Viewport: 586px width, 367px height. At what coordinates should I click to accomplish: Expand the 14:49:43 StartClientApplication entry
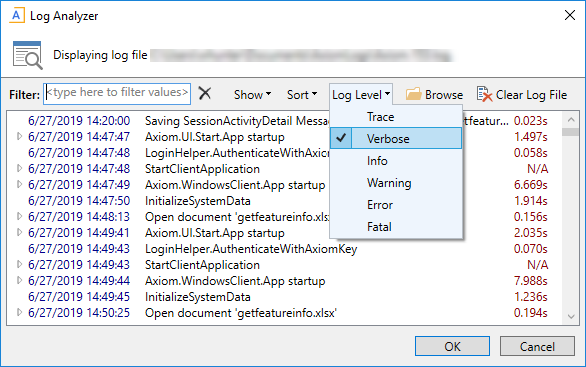19,264
